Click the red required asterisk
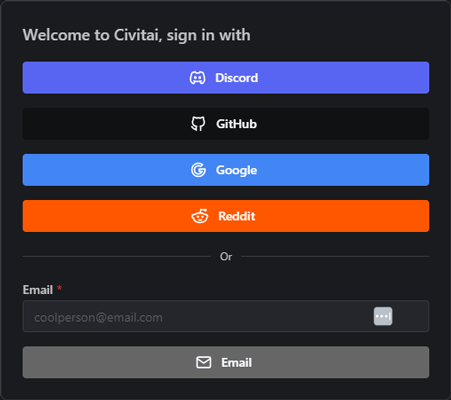This screenshot has height=400, width=451. click(x=59, y=288)
